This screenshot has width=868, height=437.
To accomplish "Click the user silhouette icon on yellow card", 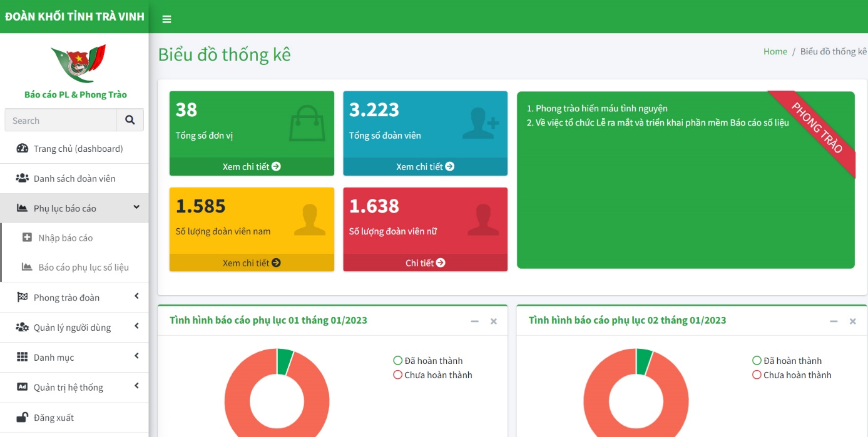I will click(309, 219).
